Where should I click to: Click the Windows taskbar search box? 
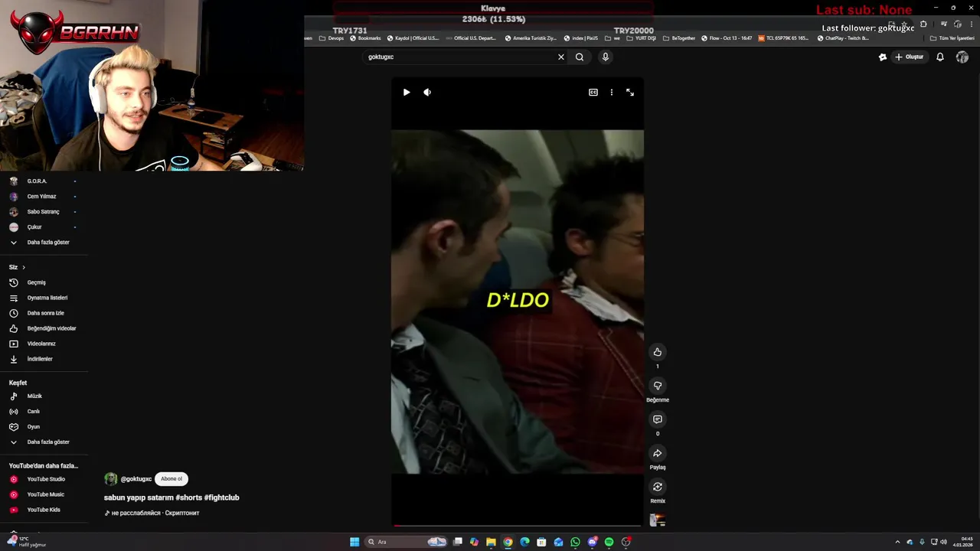pos(407,542)
